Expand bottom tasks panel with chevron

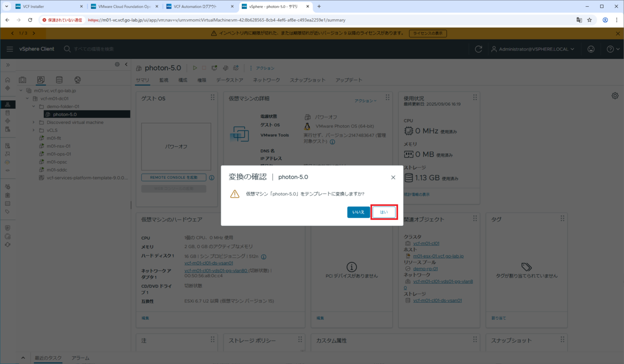(23, 358)
